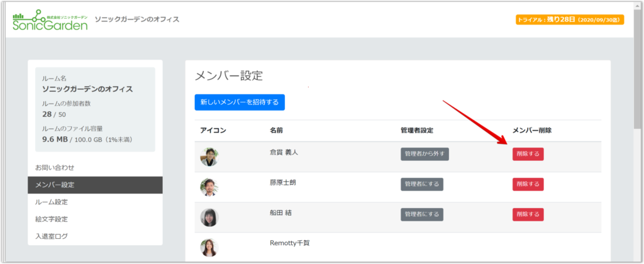Click 新しいメンバーを招待する button
The image size is (644, 264).
tap(240, 102)
